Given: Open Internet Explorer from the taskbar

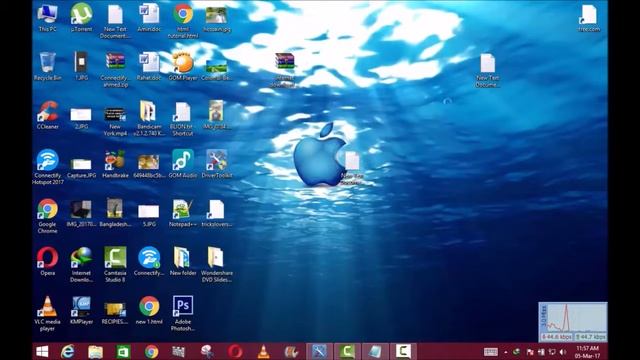Looking at the screenshot, I should (x=68, y=351).
